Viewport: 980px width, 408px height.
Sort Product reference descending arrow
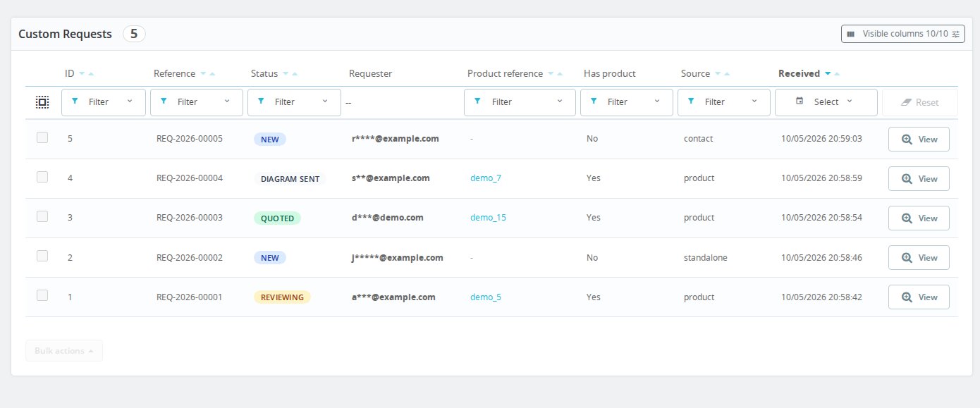[551, 74]
